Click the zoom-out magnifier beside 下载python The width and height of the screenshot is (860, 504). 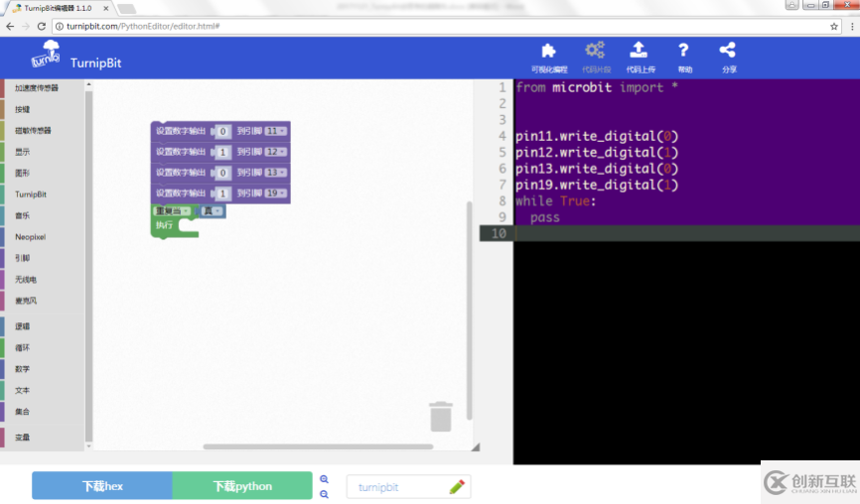(324, 494)
